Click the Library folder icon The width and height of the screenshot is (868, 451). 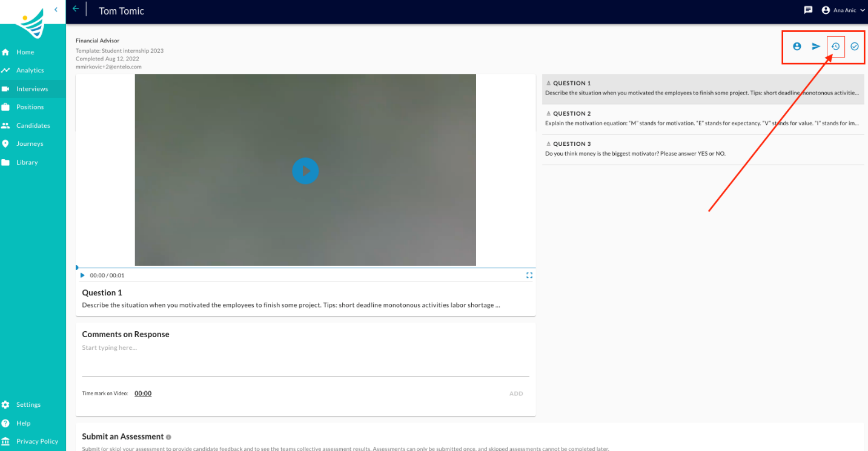[5, 162]
